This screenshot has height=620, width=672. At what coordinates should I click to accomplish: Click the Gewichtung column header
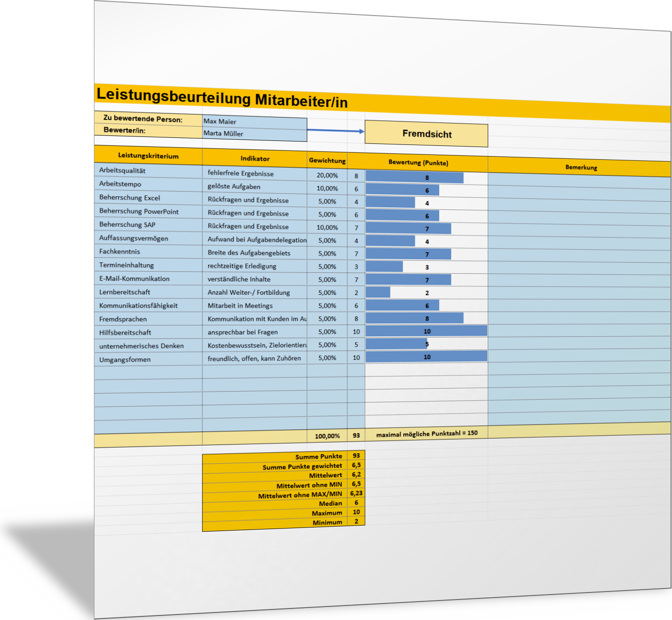tap(327, 160)
